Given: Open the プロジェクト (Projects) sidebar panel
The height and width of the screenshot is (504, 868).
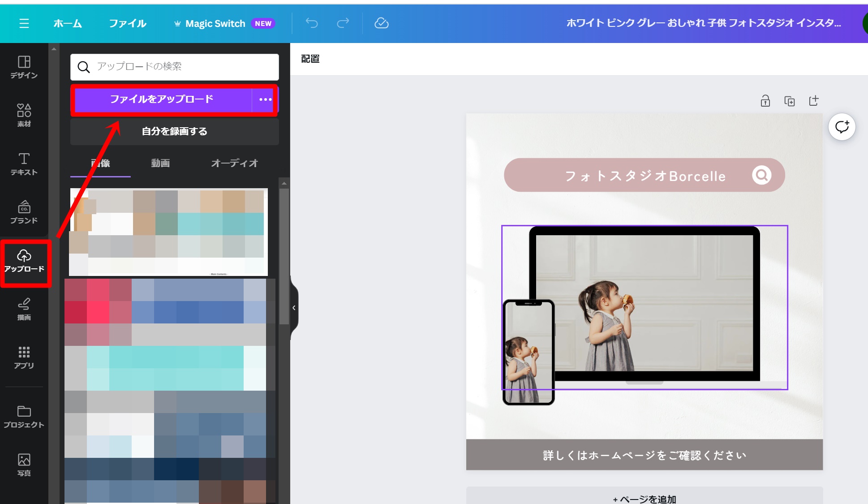Looking at the screenshot, I should coord(24,417).
